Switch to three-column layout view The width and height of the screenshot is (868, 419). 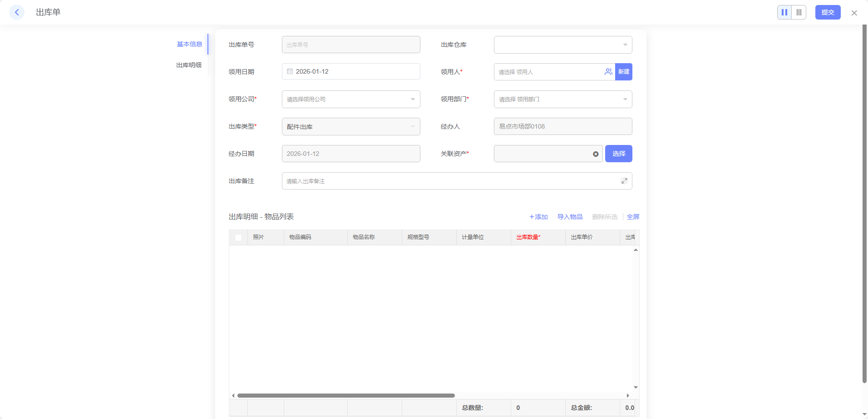click(799, 12)
